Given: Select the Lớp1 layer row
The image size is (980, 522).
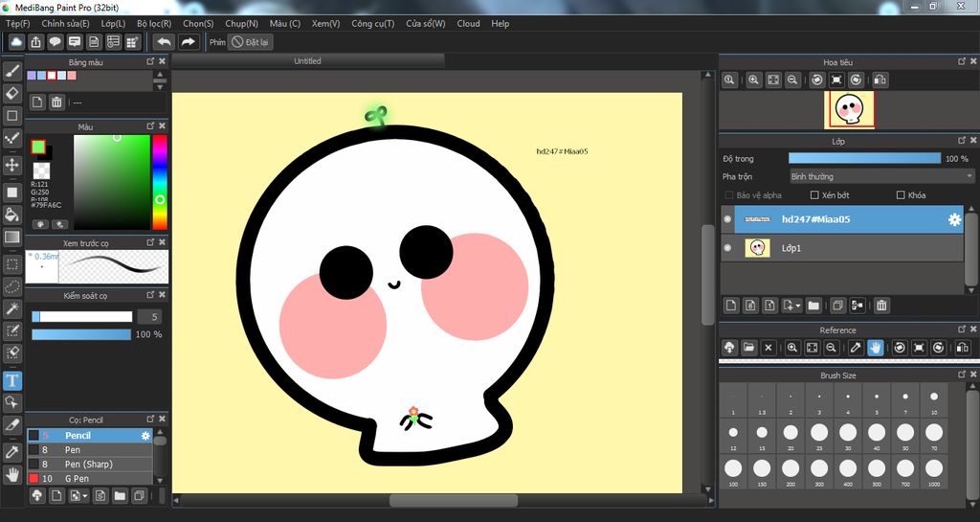Looking at the screenshot, I should (x=842, y=248).
